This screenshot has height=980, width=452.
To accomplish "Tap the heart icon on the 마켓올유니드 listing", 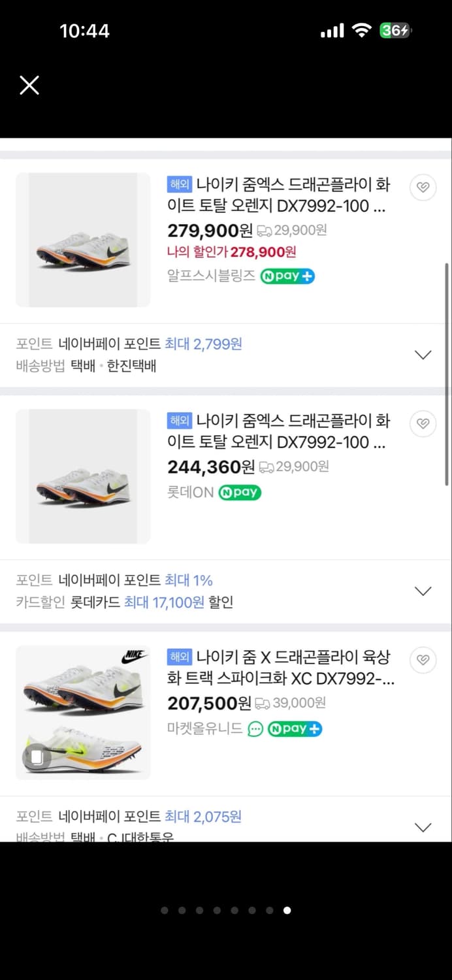I will 423,660.
